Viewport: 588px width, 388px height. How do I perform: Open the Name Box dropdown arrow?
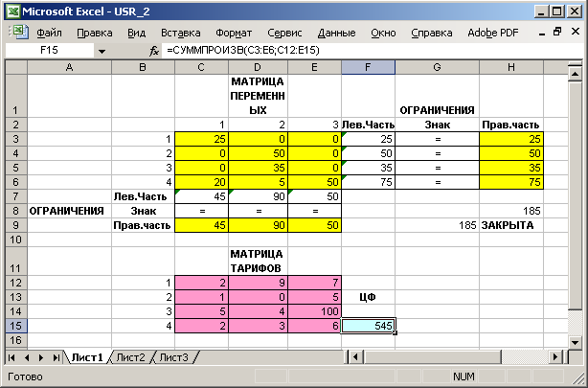coord(102,51)
